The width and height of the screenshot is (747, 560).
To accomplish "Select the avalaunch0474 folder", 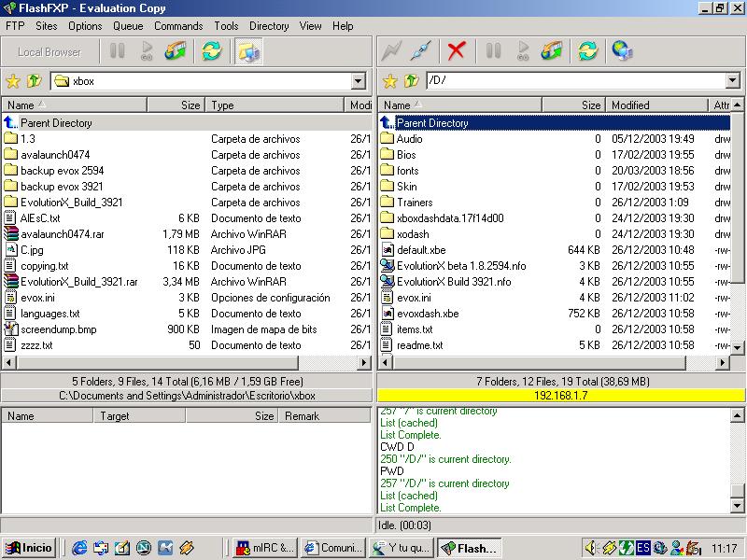I will click(x=55, y=155).
